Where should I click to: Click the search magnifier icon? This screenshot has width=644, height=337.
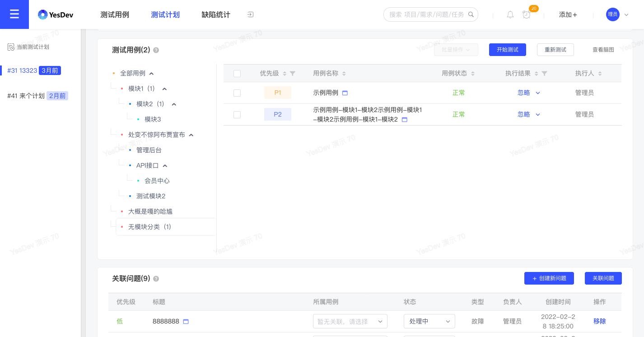tap(471, 14)
